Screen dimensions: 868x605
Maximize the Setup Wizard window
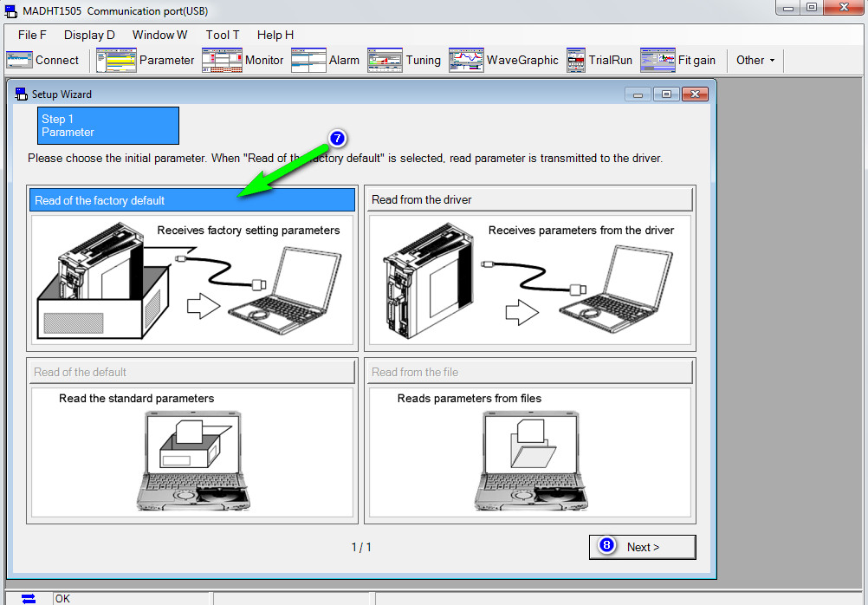coord(666,94)
